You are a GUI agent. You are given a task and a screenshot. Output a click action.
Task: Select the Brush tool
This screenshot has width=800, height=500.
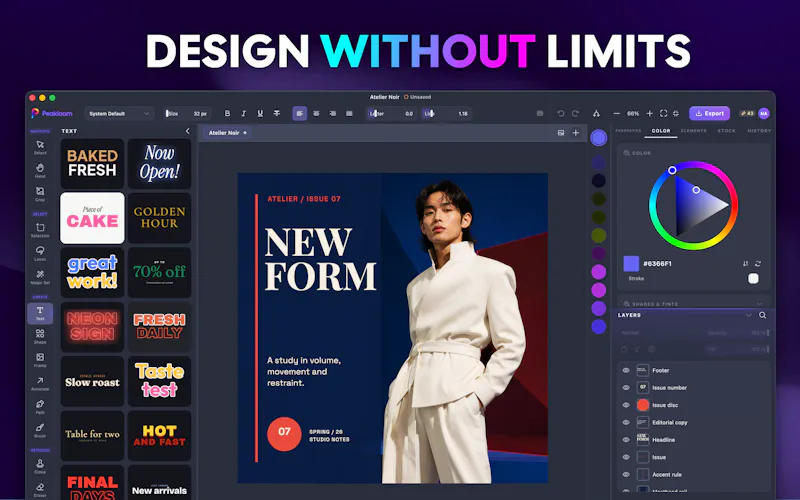point(40,430)
